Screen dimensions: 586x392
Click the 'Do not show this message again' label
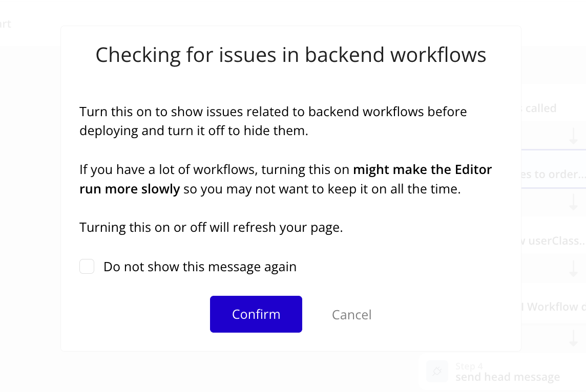(200, 267)
